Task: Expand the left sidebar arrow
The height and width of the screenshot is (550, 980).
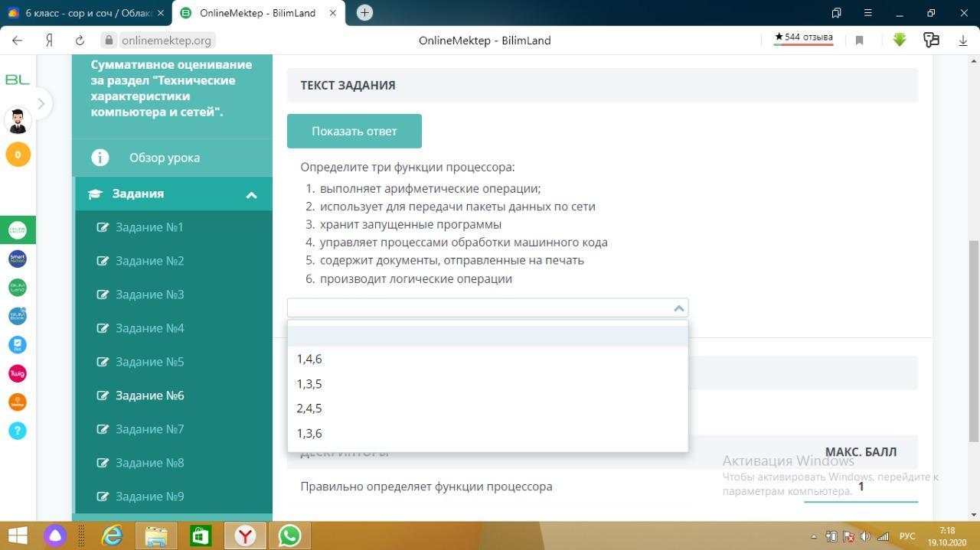Action: 41,103
